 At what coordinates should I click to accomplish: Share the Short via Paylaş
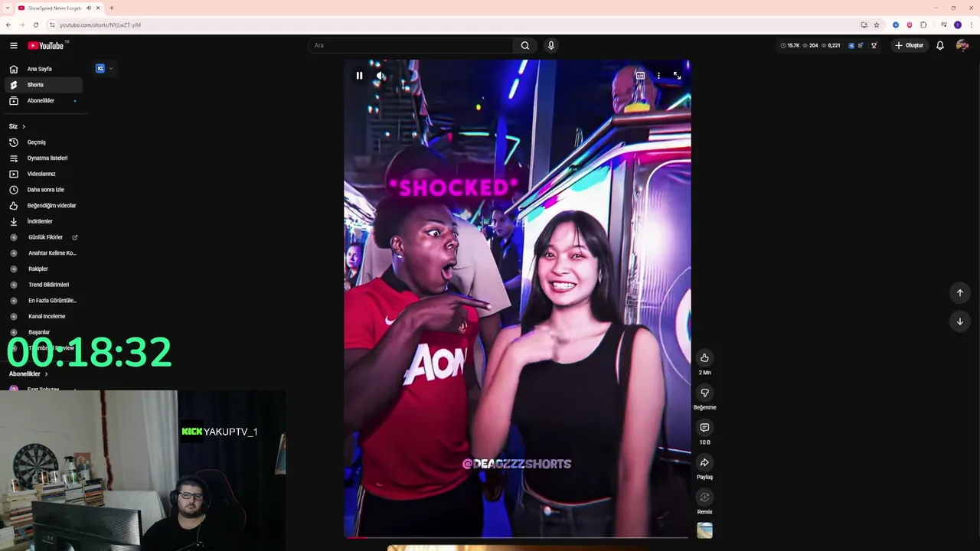[x=704, y=462]
